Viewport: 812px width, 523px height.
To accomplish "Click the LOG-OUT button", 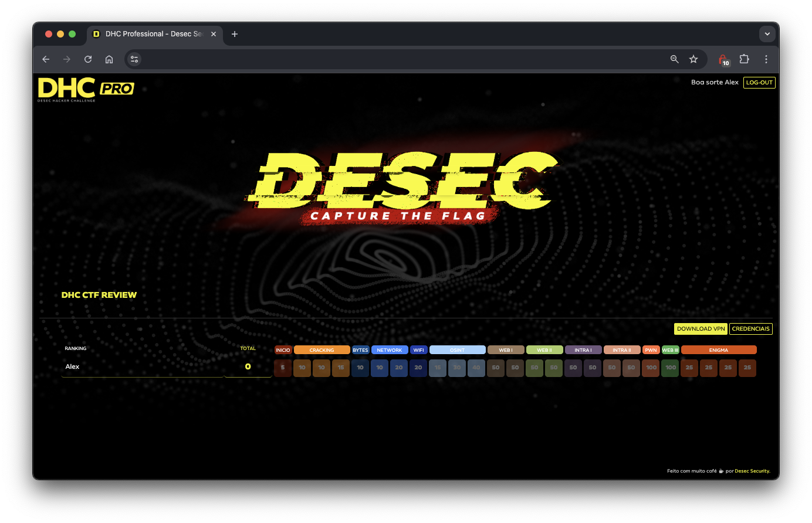I will coord(759,83).
